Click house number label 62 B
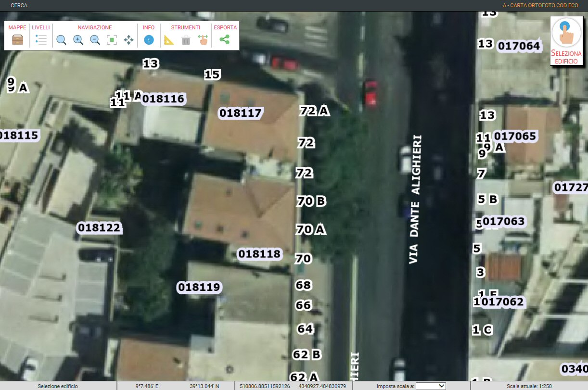588x390 pixels. [307, 355]
